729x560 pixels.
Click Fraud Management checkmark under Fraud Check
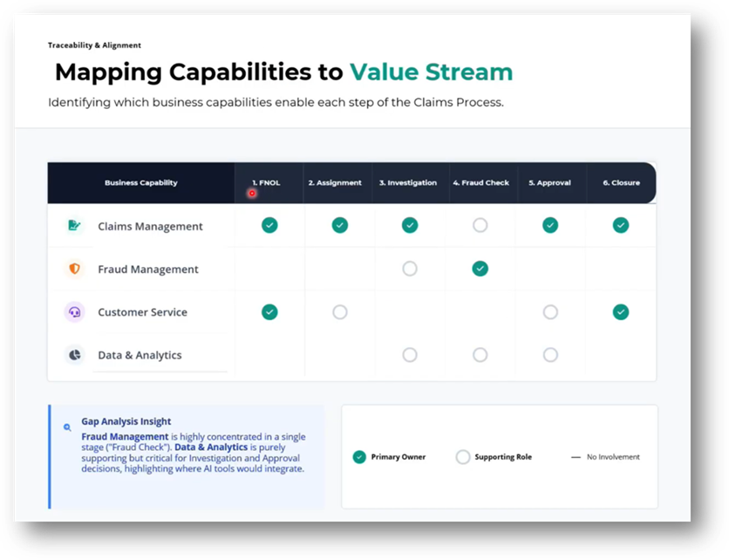click(x=480, y=269)
